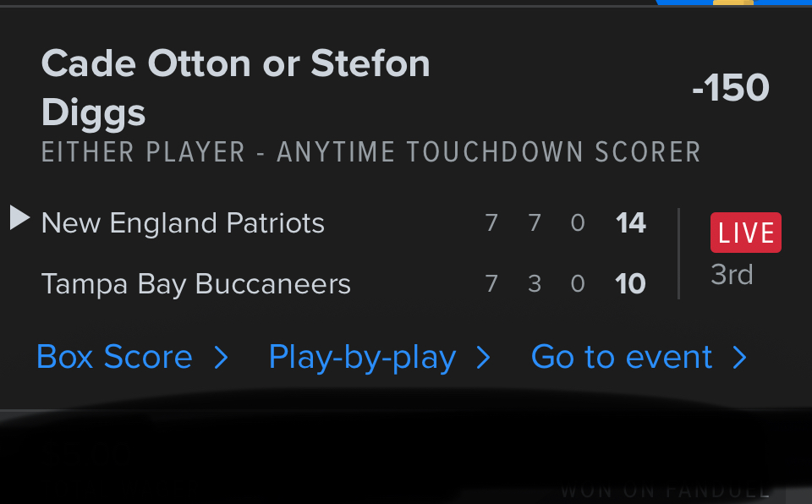Select the Tampa Bay Buccaneers team name
Image resolution: width=812 pixels, height=504 pixels.
pos(195,284)
